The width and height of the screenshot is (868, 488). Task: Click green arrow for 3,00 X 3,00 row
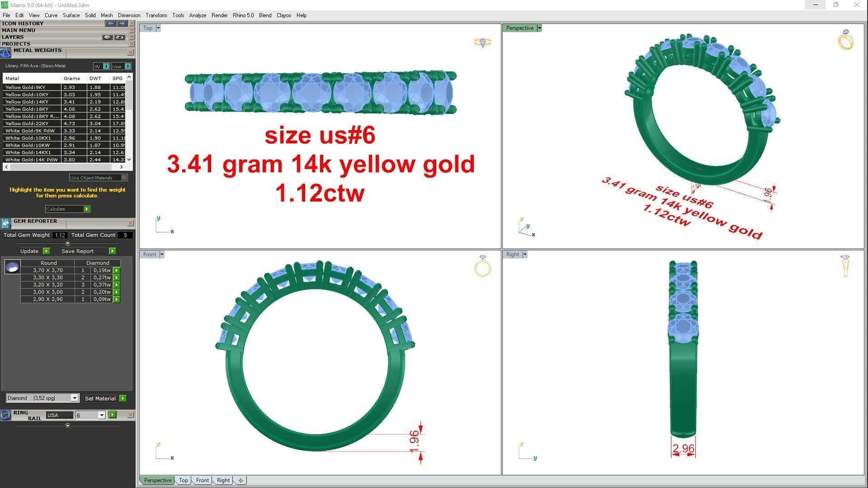click(117, 292)
